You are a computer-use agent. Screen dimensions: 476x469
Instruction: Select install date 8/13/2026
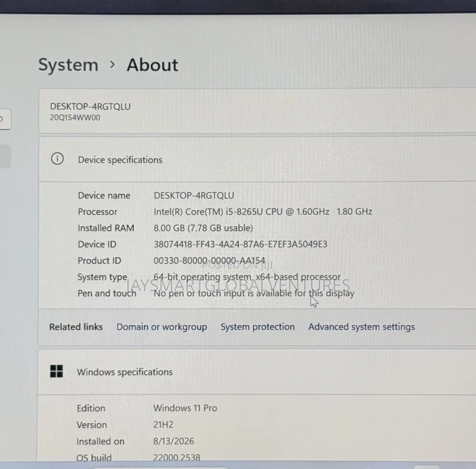tap(173, 441)
